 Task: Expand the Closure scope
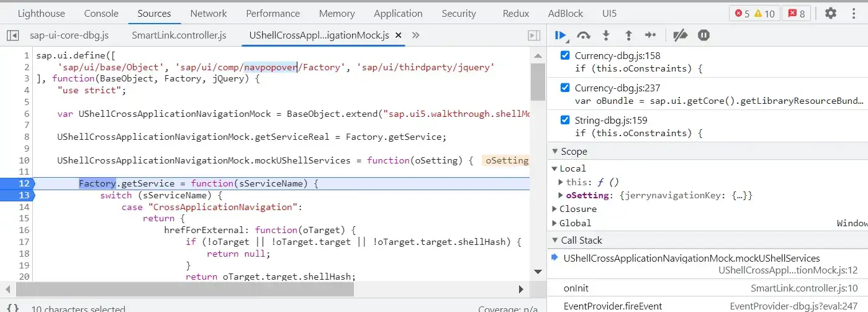555,209
